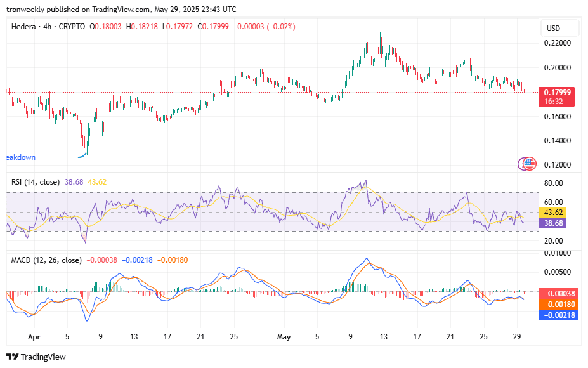Click the red current price label 0.17999

point(558,92)
